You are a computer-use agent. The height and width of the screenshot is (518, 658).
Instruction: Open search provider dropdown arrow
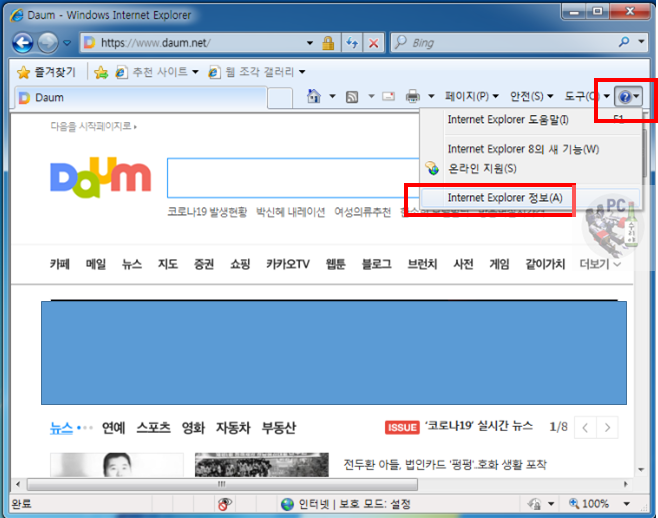tap(641, 42)
